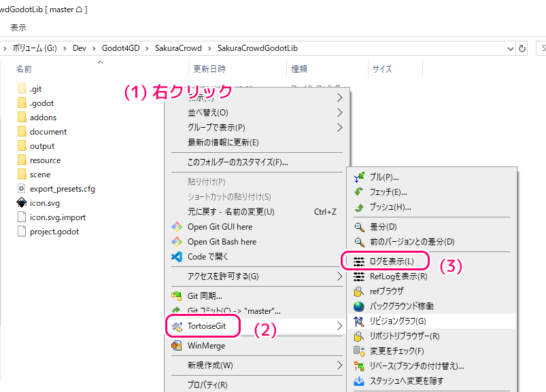Click the globe icon for バックグラウンド稼働
Viewport: 546px width, 392px height.
pyautogui.click(x=358, y=306)
